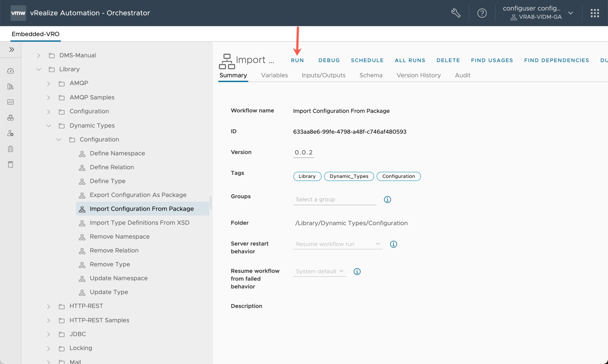Click the DMS-Manual folder icon
The image size is (608, 364).
(x=52, y=56)
